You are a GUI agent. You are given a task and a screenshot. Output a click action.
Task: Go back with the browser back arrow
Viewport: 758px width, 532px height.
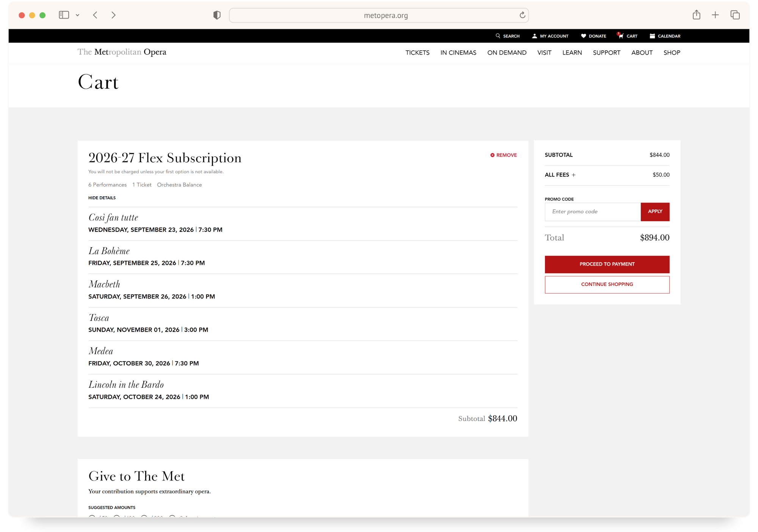tap(95, 15)
